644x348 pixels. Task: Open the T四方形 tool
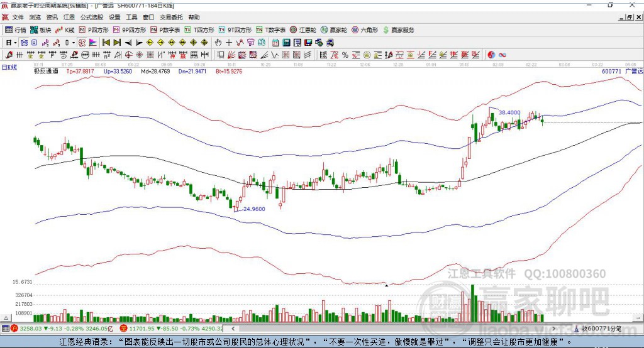tap(199, 30)
